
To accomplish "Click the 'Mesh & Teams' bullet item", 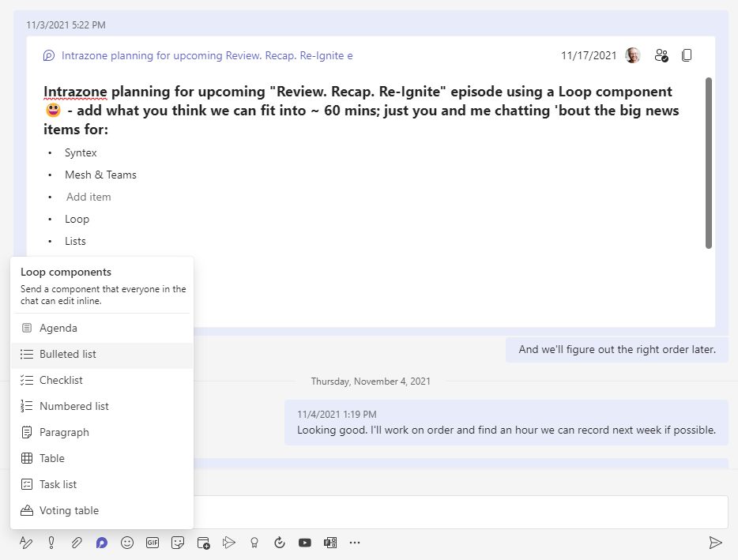I will (100, 175).
